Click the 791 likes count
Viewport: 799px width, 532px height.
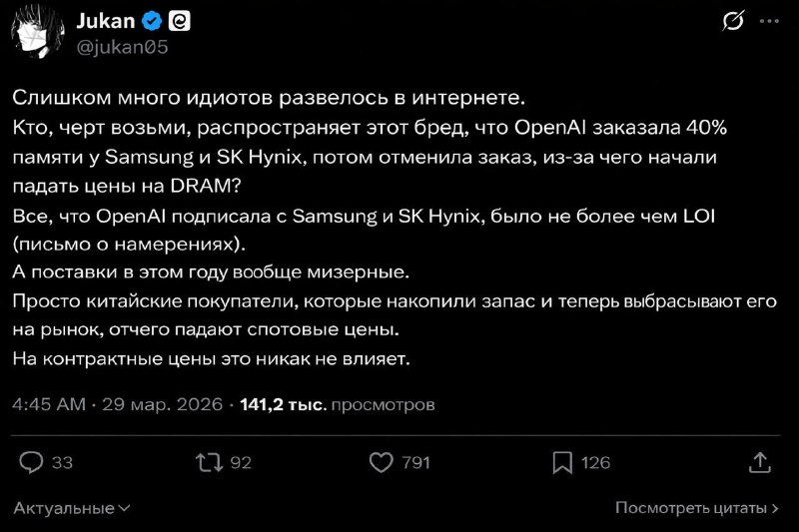(x=414, y=462)
